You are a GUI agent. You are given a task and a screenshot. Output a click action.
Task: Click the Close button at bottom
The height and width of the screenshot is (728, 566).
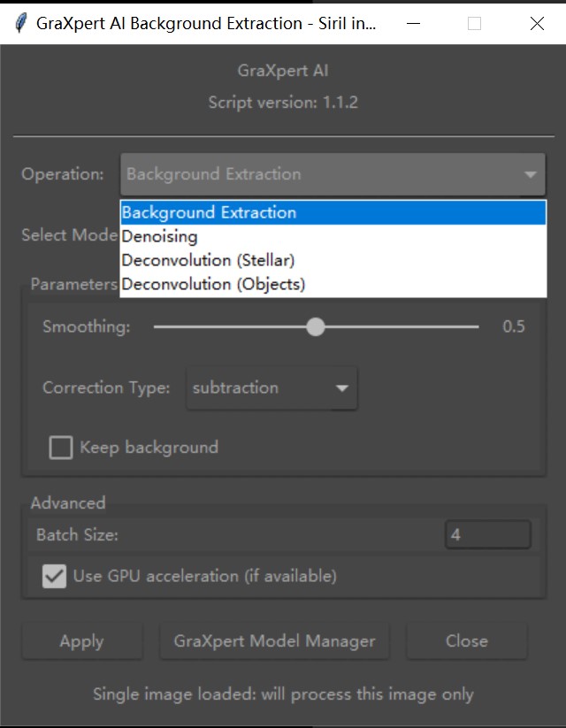(x=467, y=641)
